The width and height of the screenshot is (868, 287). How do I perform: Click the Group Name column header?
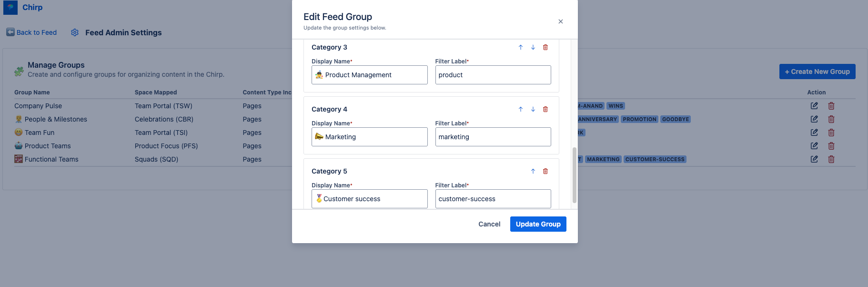tap(32, 92)
